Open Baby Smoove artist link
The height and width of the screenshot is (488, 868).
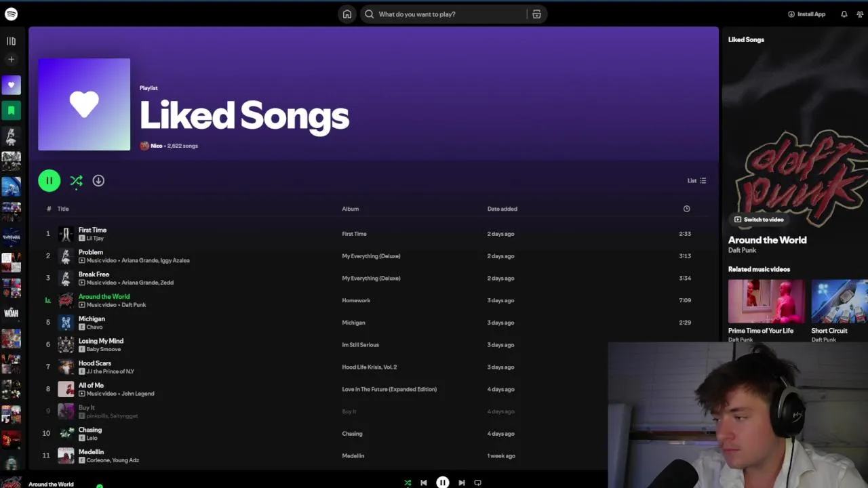[104, 349]
